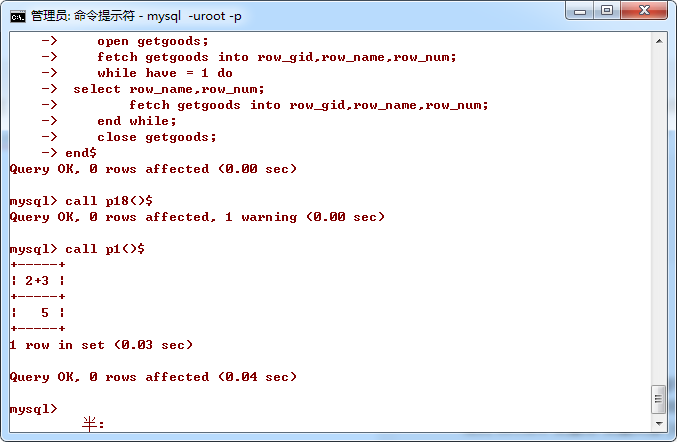Click the empty mysql> prompt at the bottom
Image resolution: width=677 pixels, height=442 pixels.
[33, 409]
